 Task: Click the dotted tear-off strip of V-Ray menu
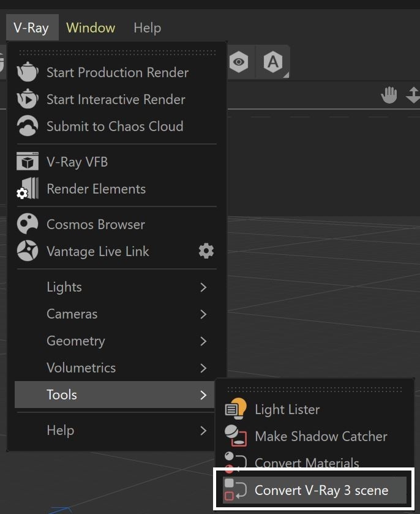(x=118, y=53)
